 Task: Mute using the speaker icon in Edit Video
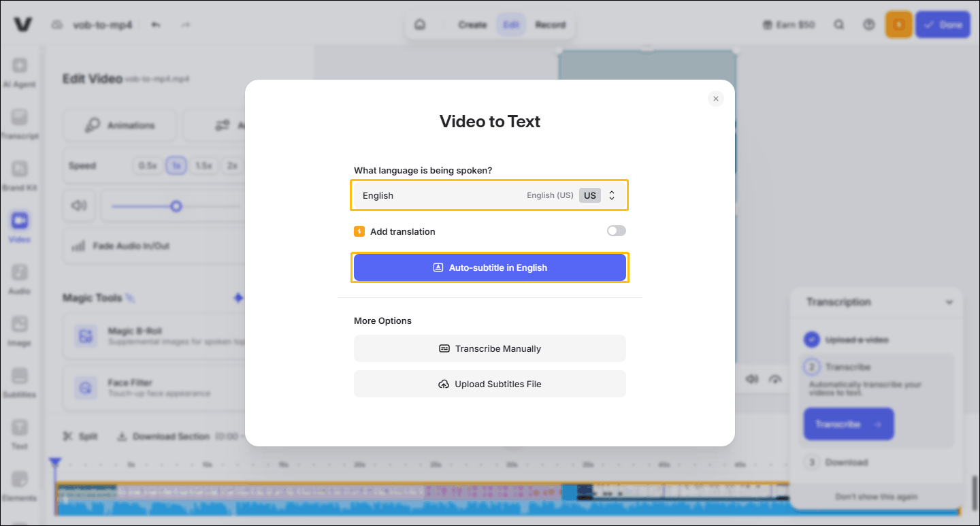(79, 206)
